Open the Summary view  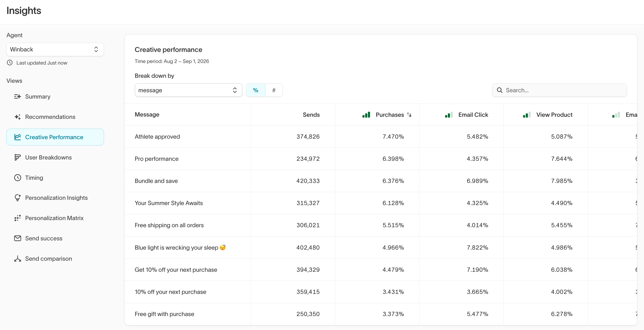coord(55,96)
